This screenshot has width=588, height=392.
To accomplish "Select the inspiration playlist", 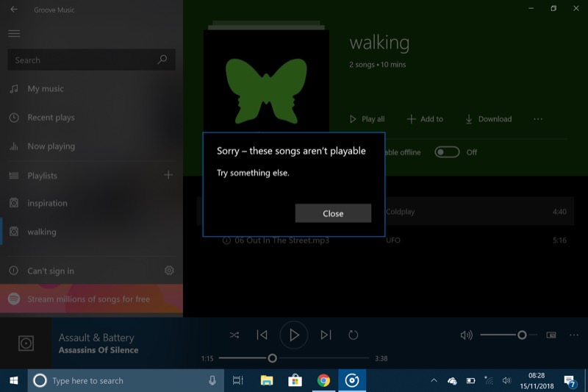I will click(91, 203).
